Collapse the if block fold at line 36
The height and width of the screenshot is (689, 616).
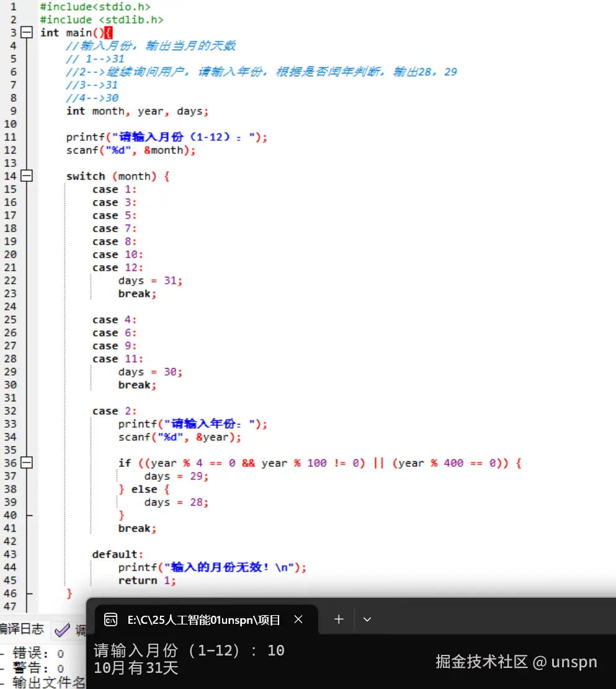(x=27, y=462)
